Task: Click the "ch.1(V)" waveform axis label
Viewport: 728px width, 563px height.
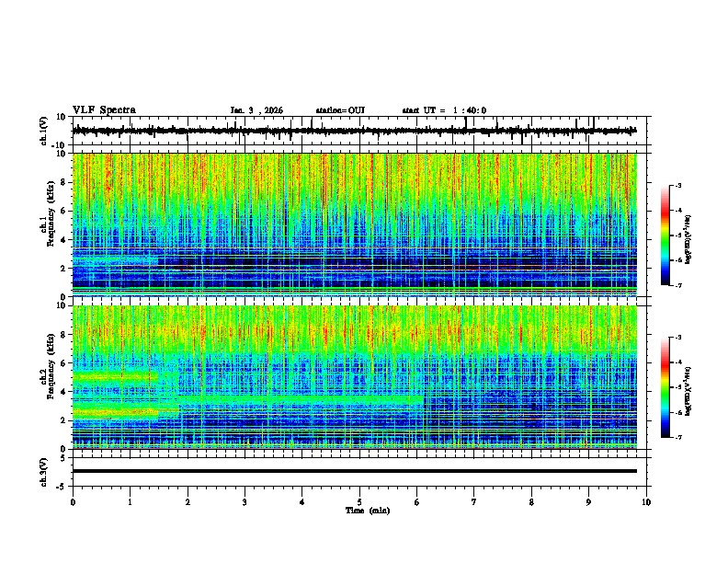Action: [44, 131]
